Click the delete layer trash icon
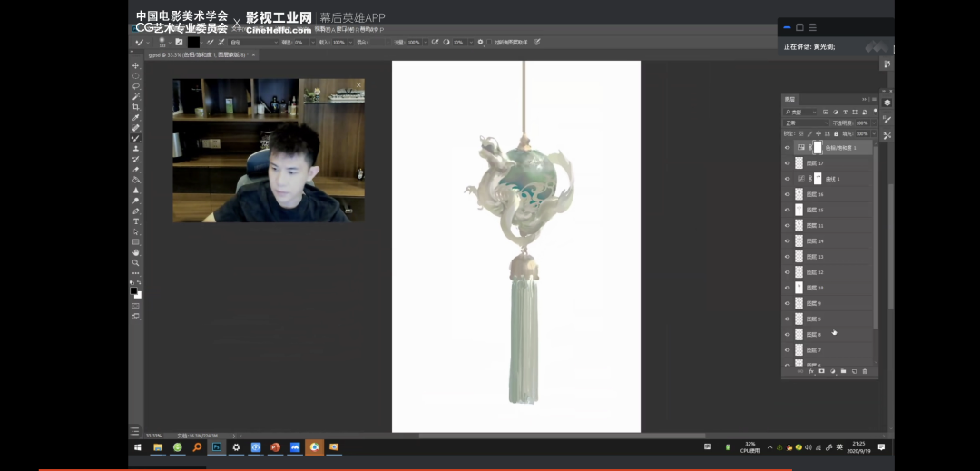980x471 pixels. tap(865, 371)
